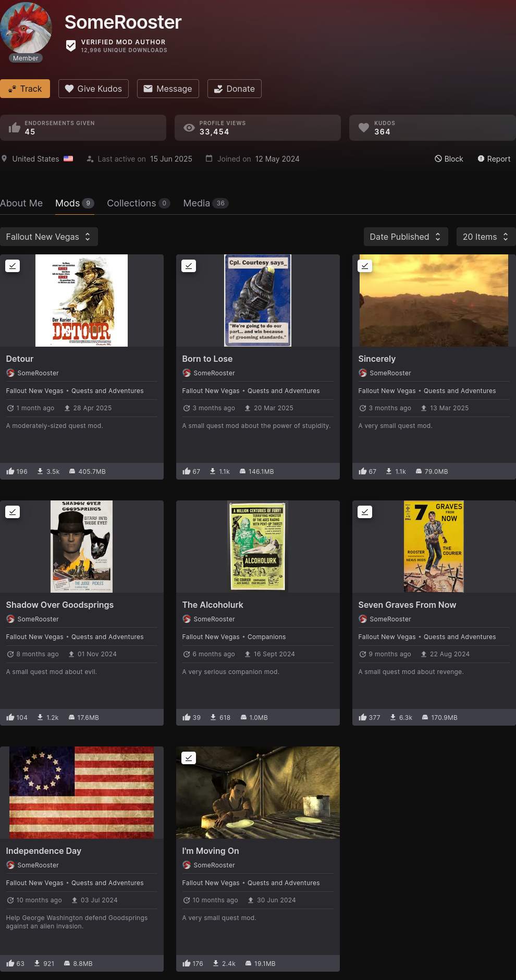
Task: Send a message with the Message button
Action: tap(168, 89)
